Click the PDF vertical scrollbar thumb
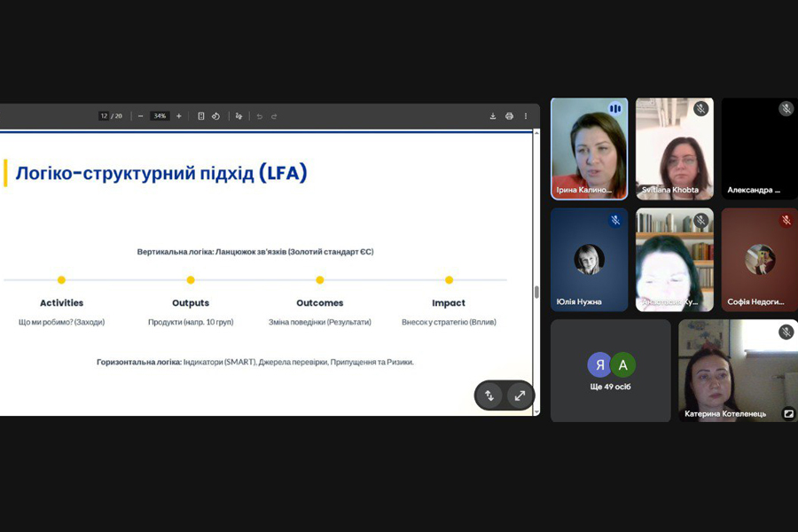The width and height of the screenshot is (798, 532). click(536, 292)
